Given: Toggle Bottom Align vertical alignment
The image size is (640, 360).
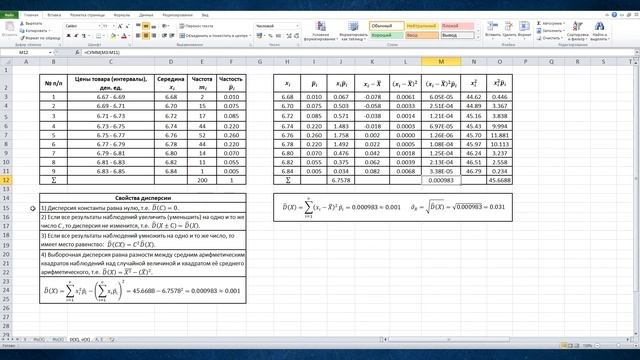Looking at the screenshot, I should click(153, 26).
